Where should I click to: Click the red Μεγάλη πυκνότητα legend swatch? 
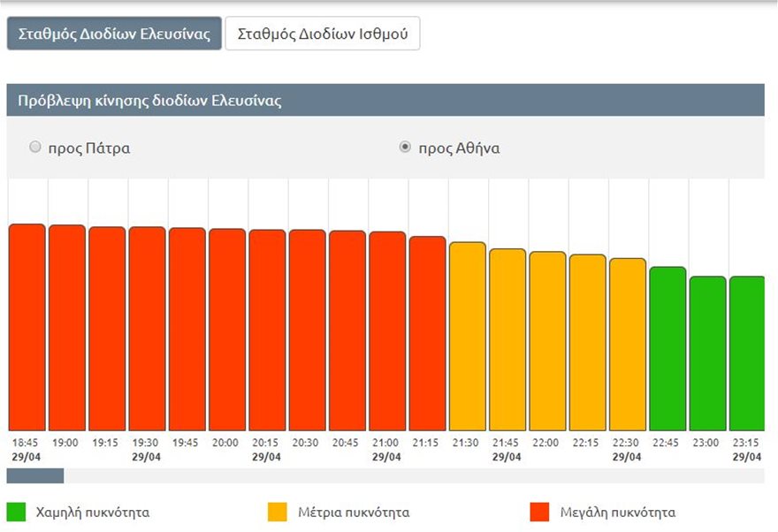(538, 512)
